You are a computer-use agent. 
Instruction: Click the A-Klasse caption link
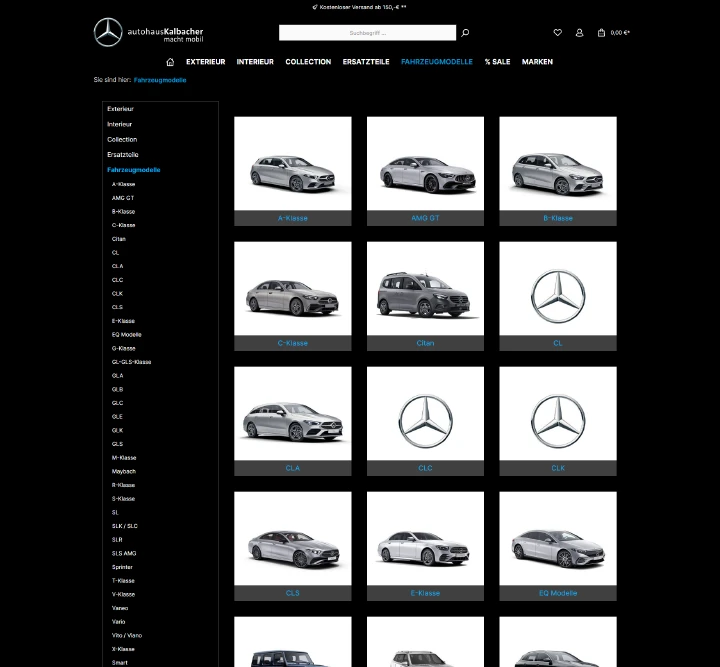[x=292, y=218]
